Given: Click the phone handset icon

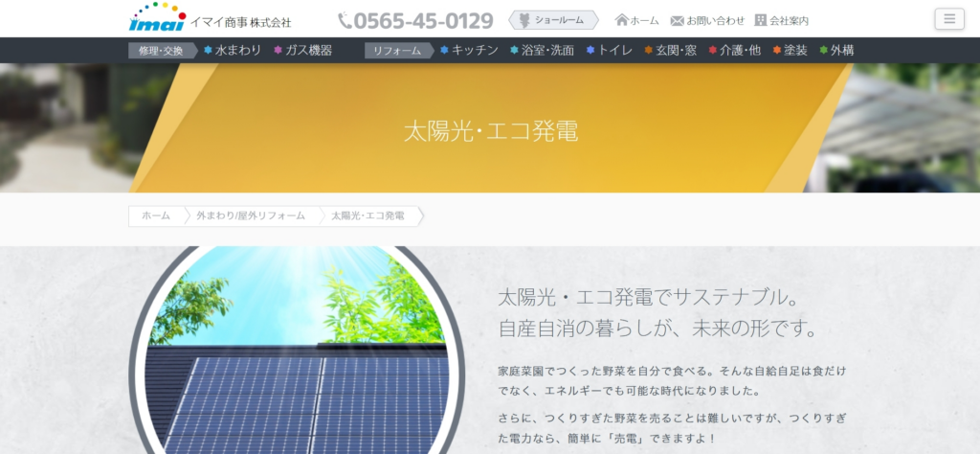Looking at the screenshot, I should click(345, 20).
